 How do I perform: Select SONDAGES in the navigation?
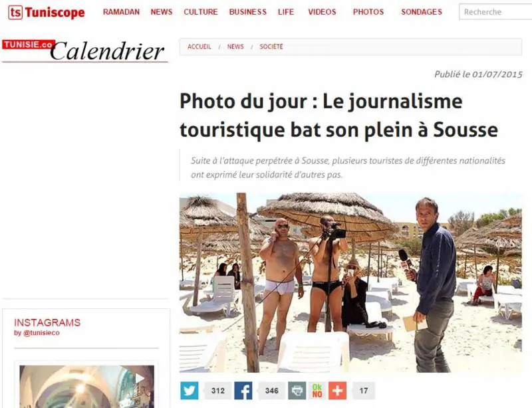(422, 12)
